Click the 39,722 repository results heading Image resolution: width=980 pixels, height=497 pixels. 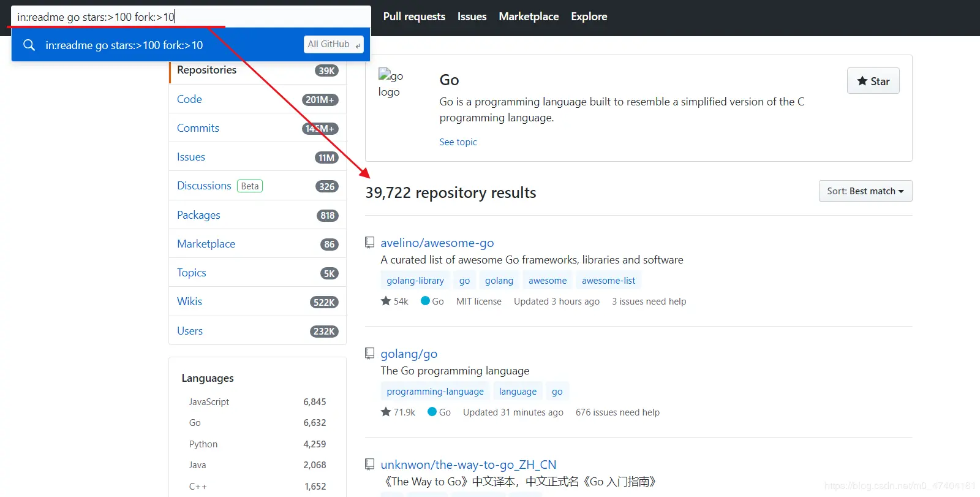450,193
